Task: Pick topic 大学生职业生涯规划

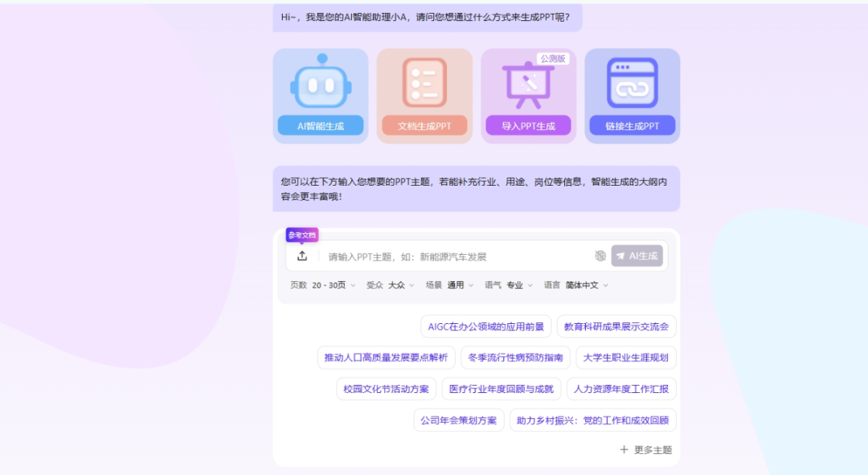Action: pos(625,358)
